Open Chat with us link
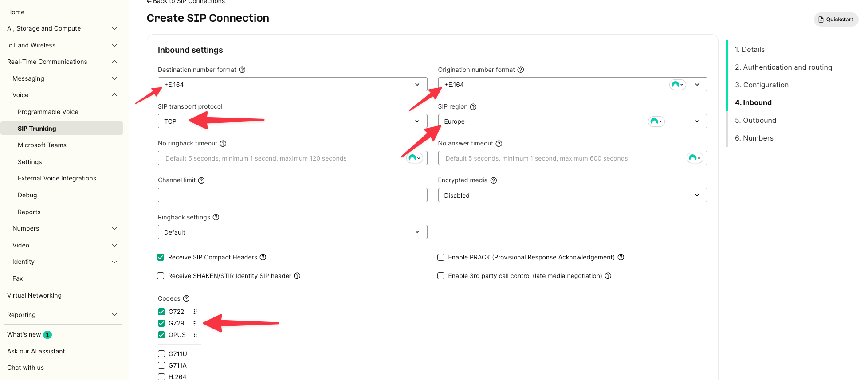This screenshot has width=868, height=380. tap(25, 368)
